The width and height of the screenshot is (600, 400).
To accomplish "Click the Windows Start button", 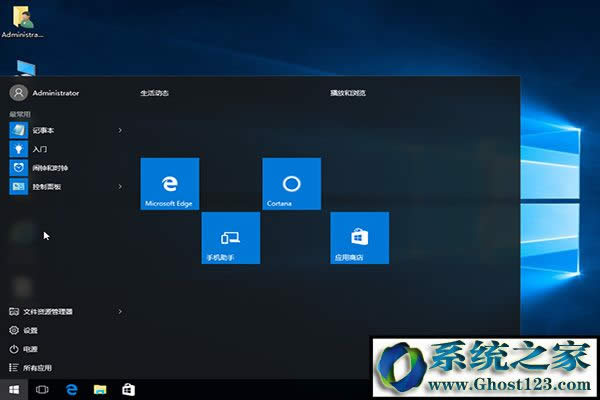I will pos(15,388).
